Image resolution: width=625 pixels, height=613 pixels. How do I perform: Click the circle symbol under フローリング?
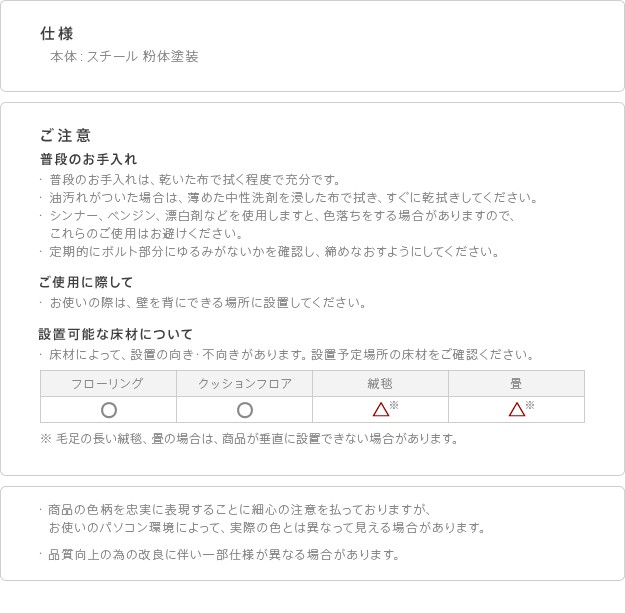[109, 410]
